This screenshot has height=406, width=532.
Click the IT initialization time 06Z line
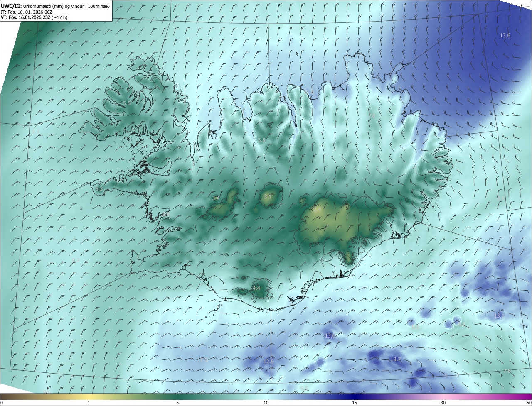pos(26,12)
